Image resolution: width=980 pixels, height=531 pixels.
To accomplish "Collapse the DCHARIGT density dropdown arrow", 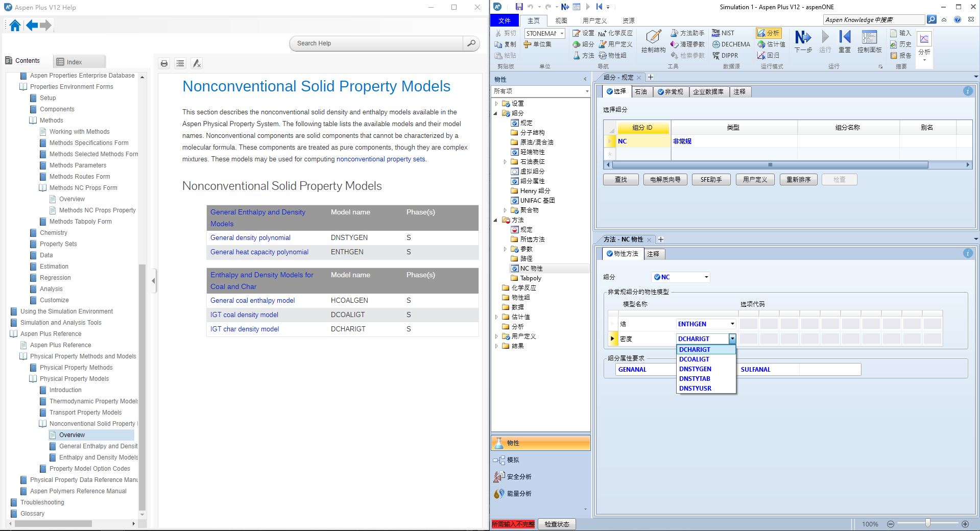I will pyautogui.click(x=732, y=339).
